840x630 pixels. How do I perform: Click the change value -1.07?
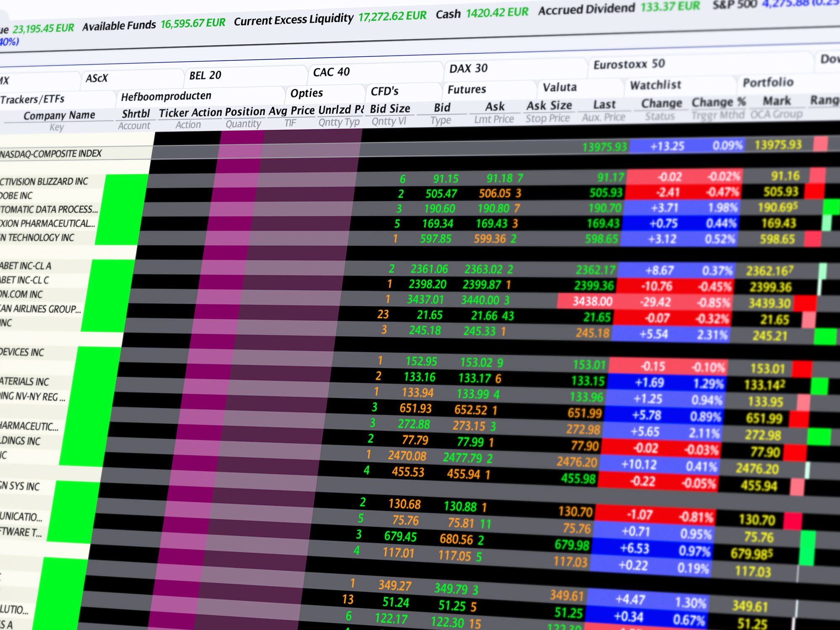(639, 515)
